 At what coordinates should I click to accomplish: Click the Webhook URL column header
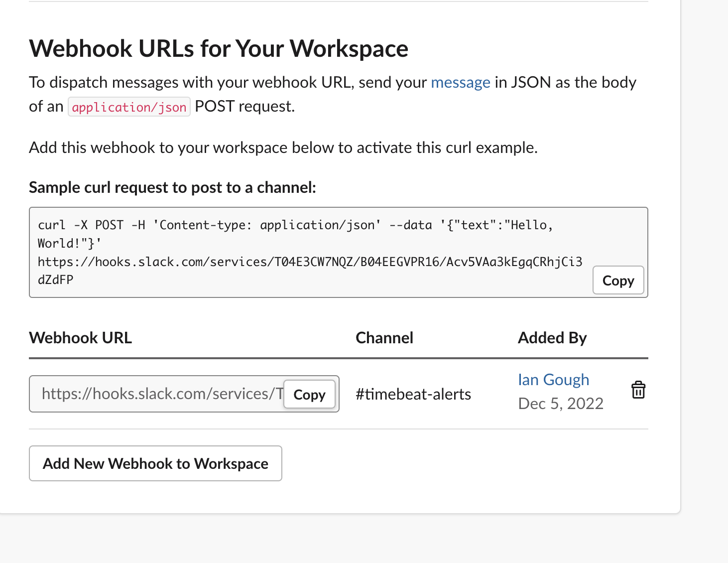[81, 338]
